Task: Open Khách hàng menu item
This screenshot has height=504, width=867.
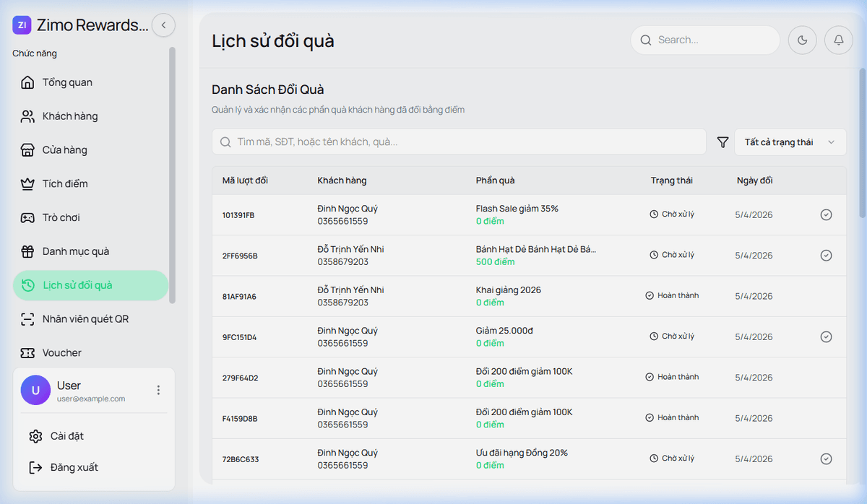Action: (x=69, y=116)
